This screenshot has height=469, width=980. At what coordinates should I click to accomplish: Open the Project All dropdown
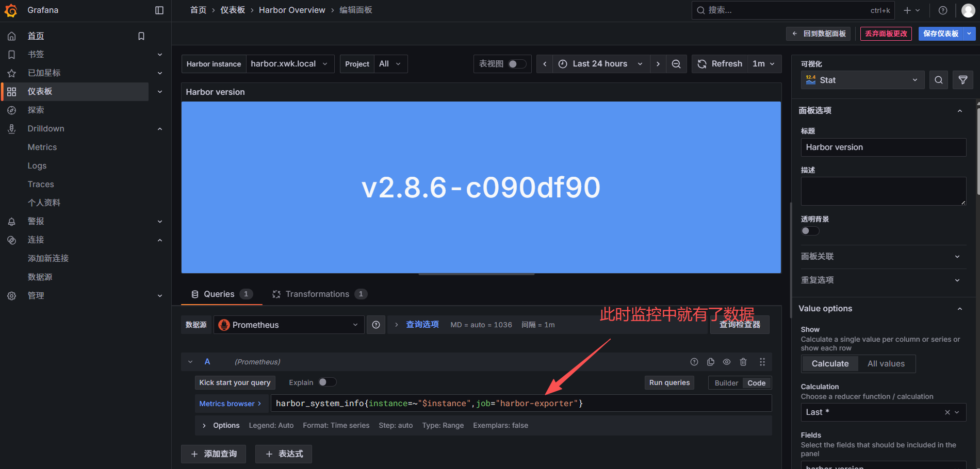(x=390, y=64)
